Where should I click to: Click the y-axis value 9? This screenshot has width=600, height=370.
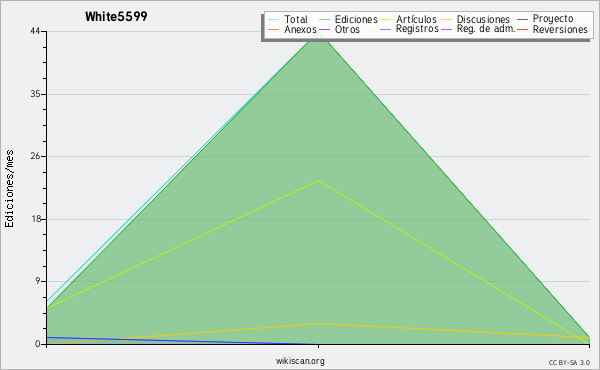(38, 281)
